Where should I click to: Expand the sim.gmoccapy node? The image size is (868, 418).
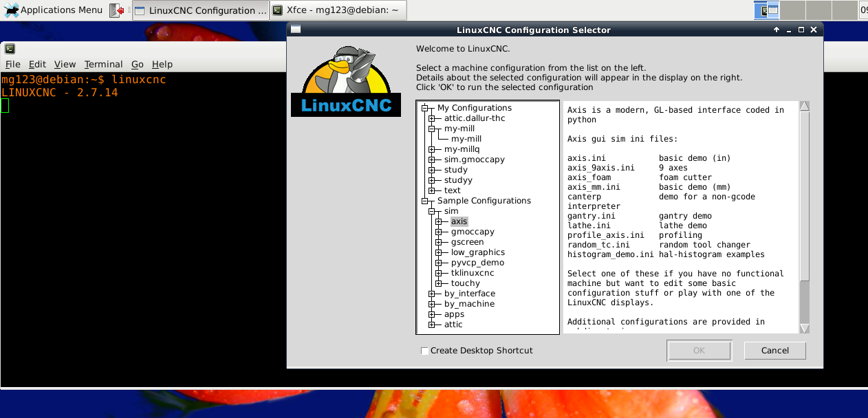[431, 159]
